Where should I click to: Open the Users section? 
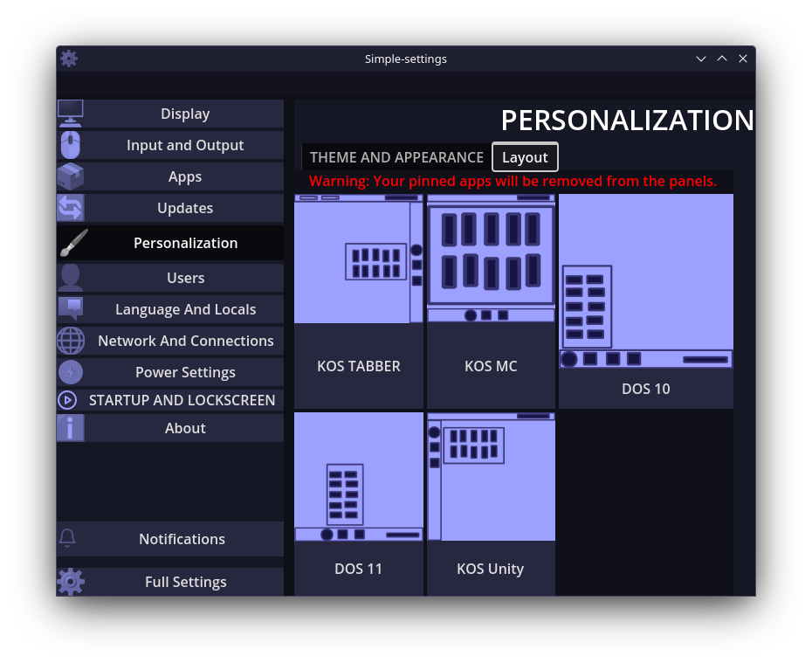click(170, 278)
